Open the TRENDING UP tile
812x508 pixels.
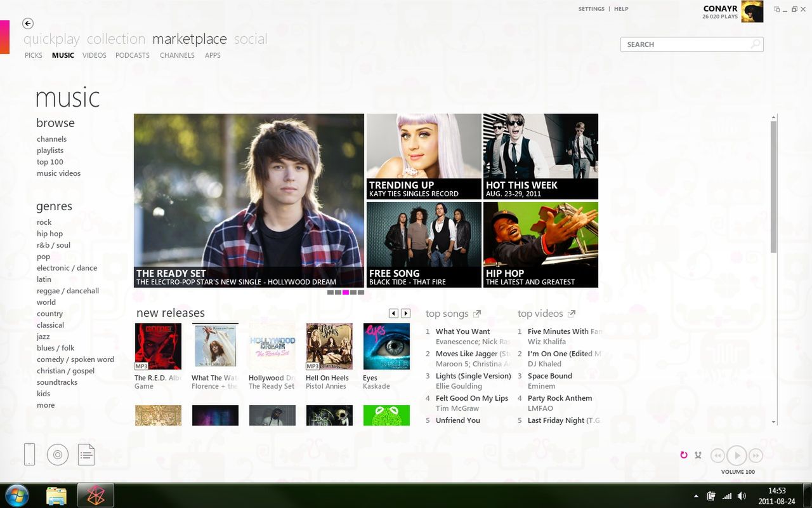click(424, 156)
